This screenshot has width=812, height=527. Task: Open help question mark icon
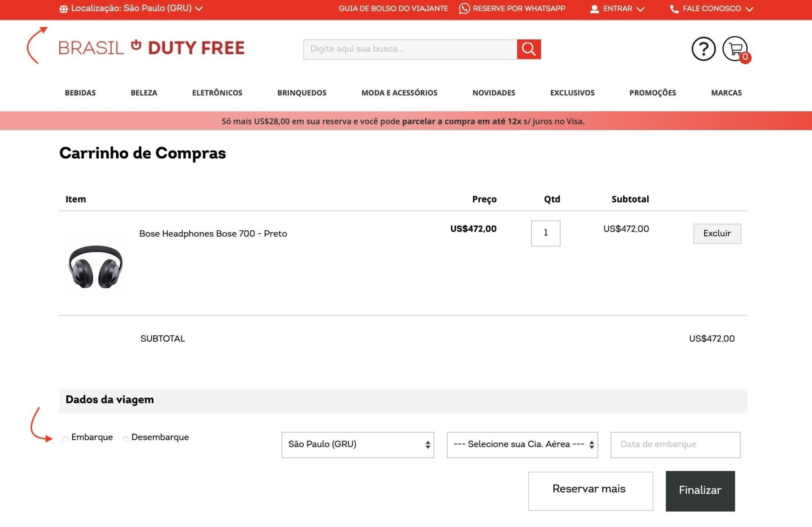703,49
